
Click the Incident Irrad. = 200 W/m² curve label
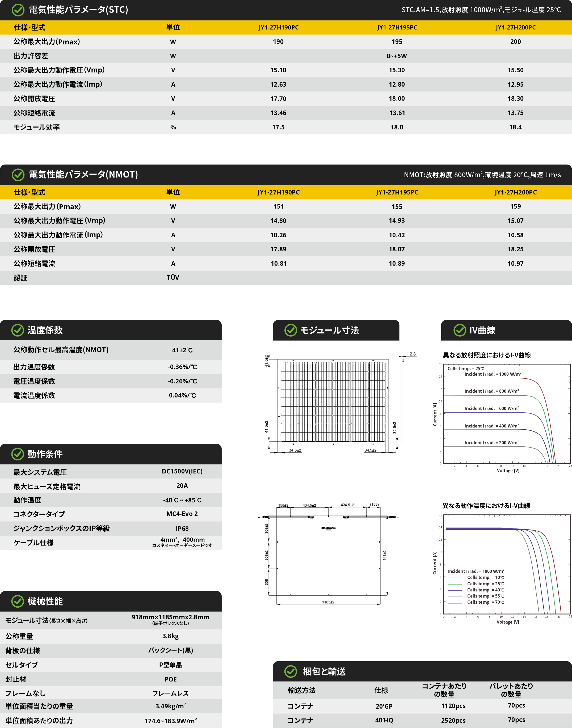pos(491,442)
